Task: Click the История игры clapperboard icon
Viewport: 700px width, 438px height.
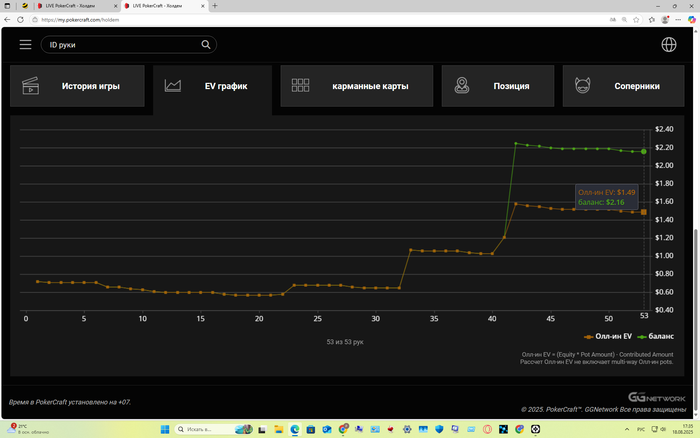Action: click(30, 86)
